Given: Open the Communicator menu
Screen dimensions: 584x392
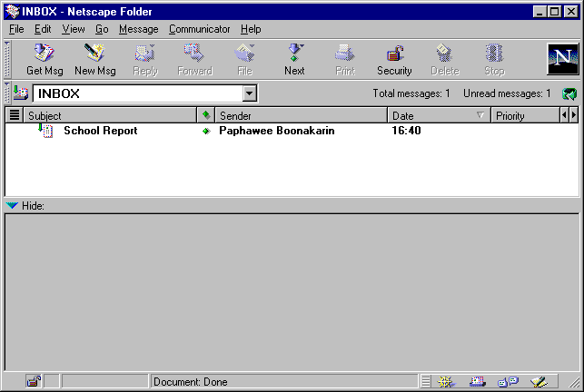Looking at the screenshot, I should pyautogui.click(x=199, y=29).
